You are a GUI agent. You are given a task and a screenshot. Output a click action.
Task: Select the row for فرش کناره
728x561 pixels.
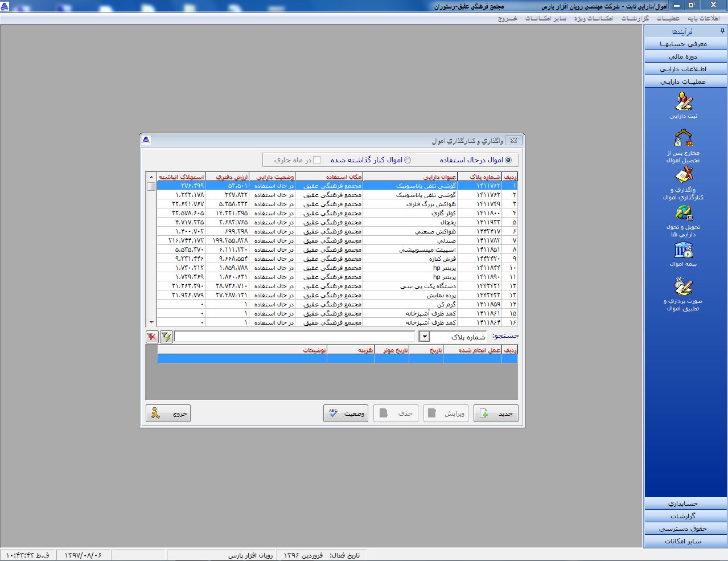point(338,259)
